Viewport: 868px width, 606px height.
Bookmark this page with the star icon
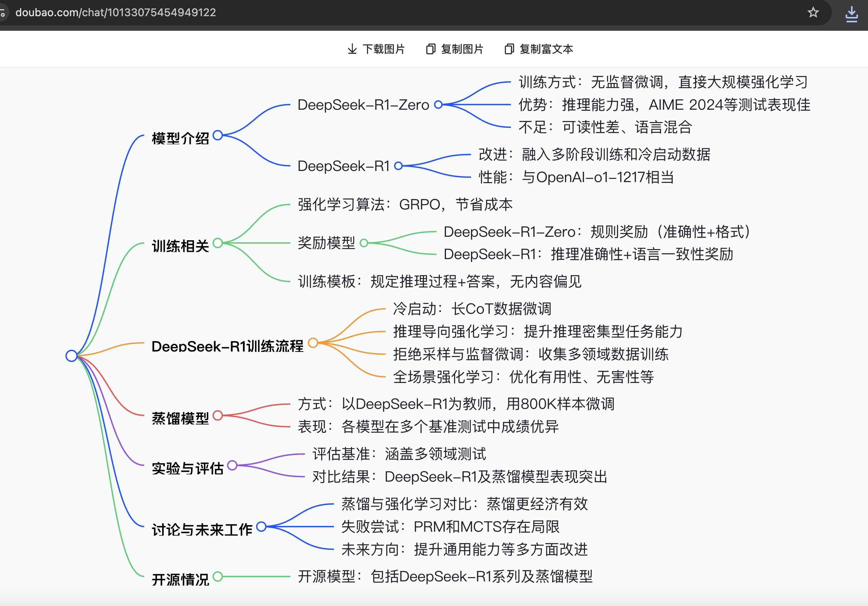[813, 12]
